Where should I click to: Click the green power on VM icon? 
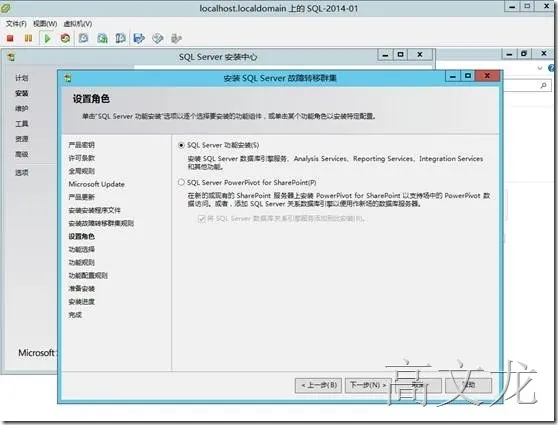pos(47,38)
